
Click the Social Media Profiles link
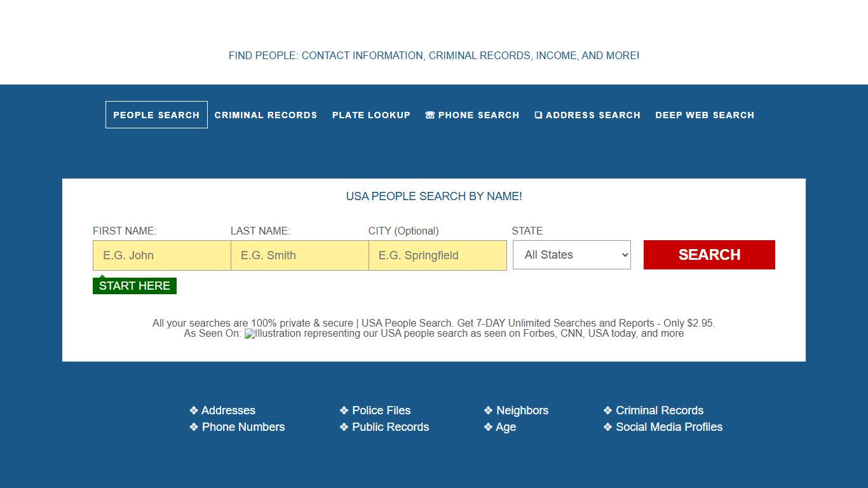pos(669,427)
